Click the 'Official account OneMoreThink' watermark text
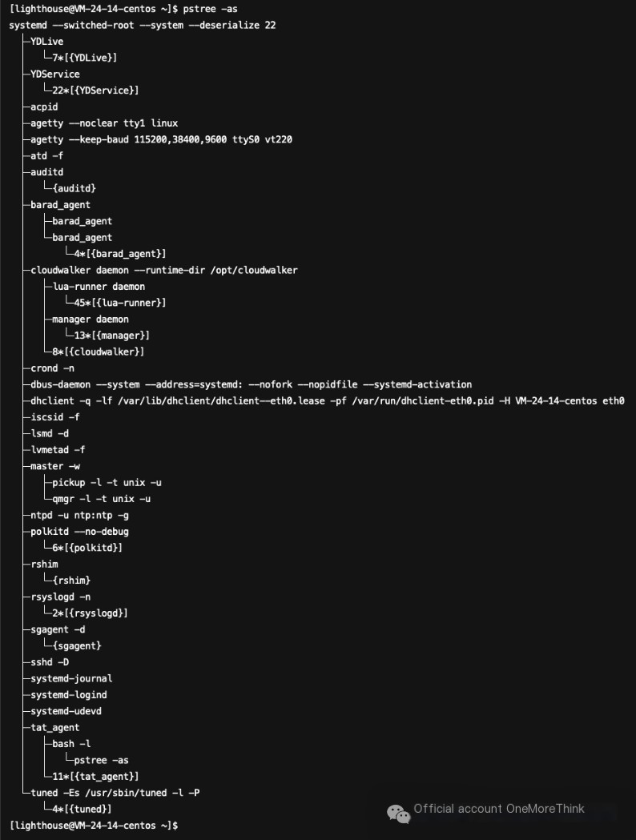The width and height of the screenshot is (636, 840). click(x=499, y=809)
